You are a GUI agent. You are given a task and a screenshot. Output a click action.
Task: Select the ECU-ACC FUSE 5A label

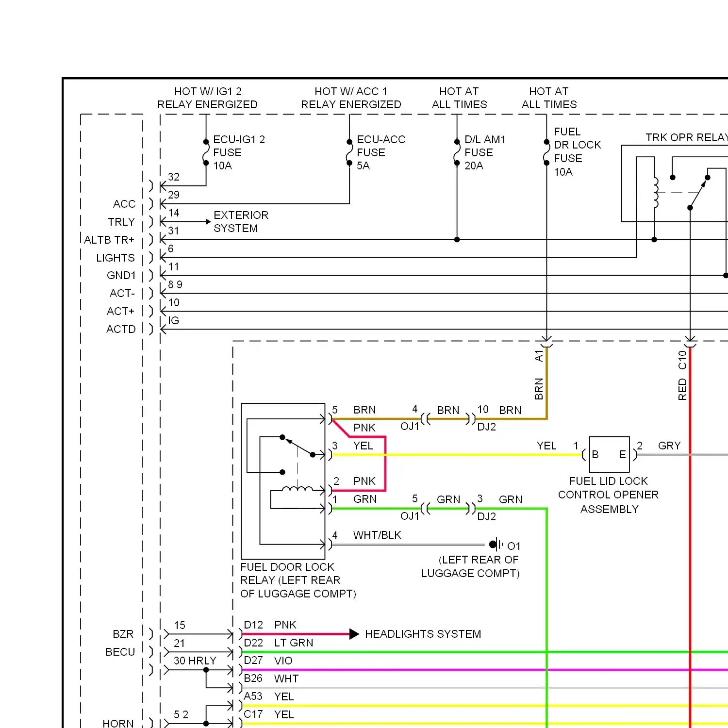point(381,152)
